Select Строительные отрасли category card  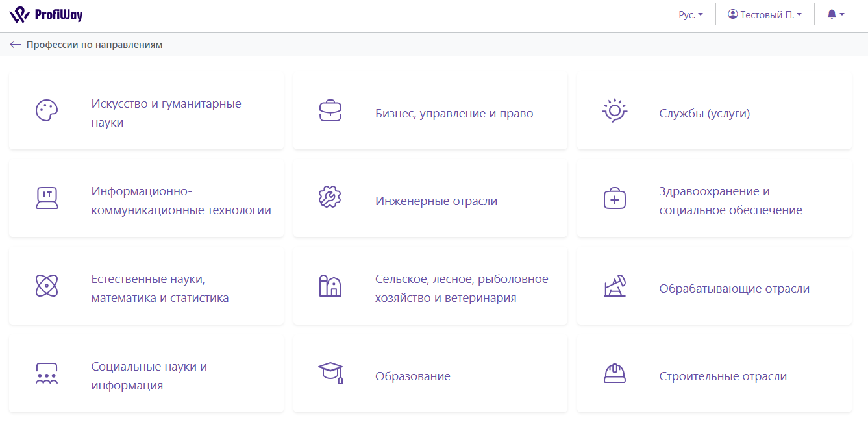pos(723,376)
